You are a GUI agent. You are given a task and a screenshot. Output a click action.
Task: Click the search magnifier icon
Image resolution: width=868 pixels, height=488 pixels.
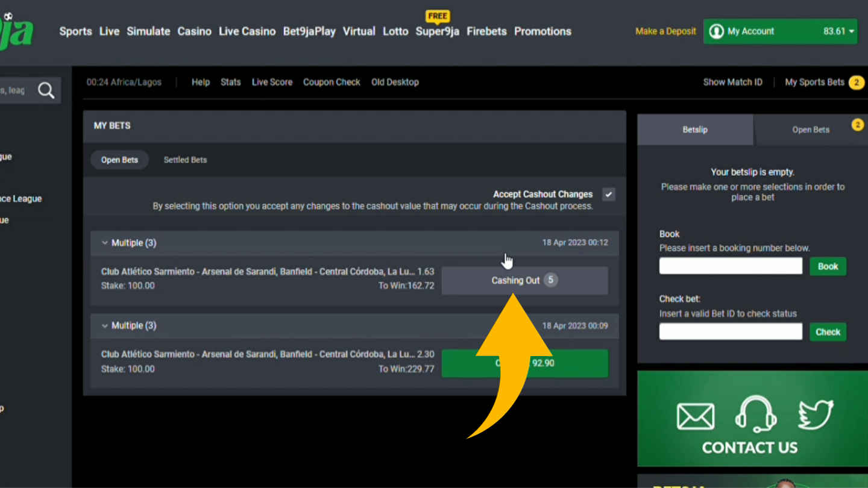tap(46, 90)
